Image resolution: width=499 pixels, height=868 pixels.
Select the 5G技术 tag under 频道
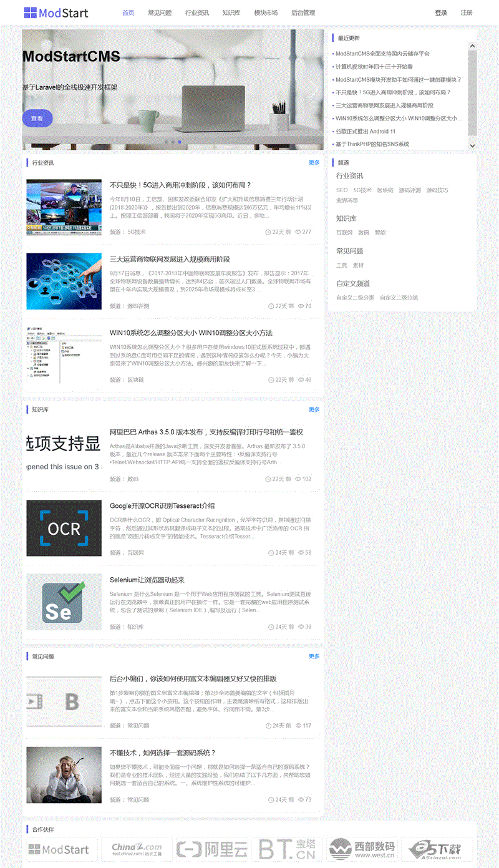(362, 190)
